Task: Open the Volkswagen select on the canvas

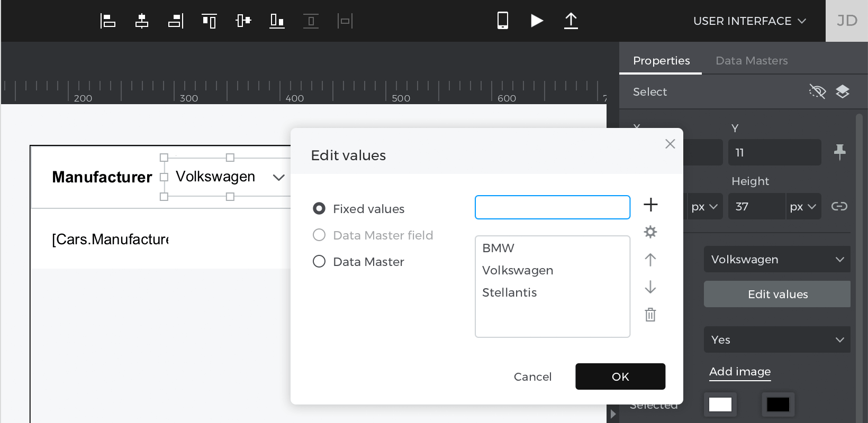Action: click(228, 177)
